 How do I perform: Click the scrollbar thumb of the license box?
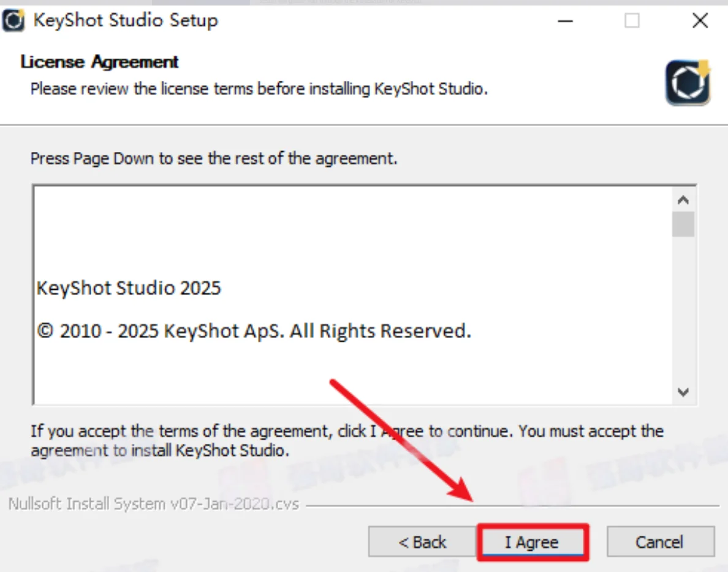(x=683, y=225)
